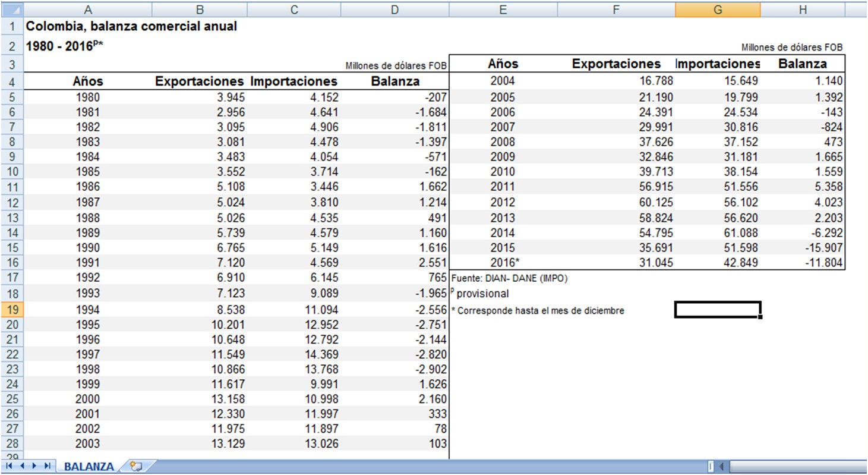Screen dimensions: 868x475
Task: Select the '1980 - 2016' subtitle cell
Action: 64,46
